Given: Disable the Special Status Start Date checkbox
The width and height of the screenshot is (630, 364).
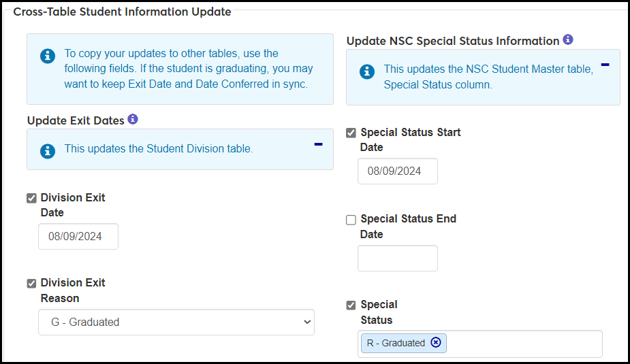Looking at the screenshot, I should (351, 133).
